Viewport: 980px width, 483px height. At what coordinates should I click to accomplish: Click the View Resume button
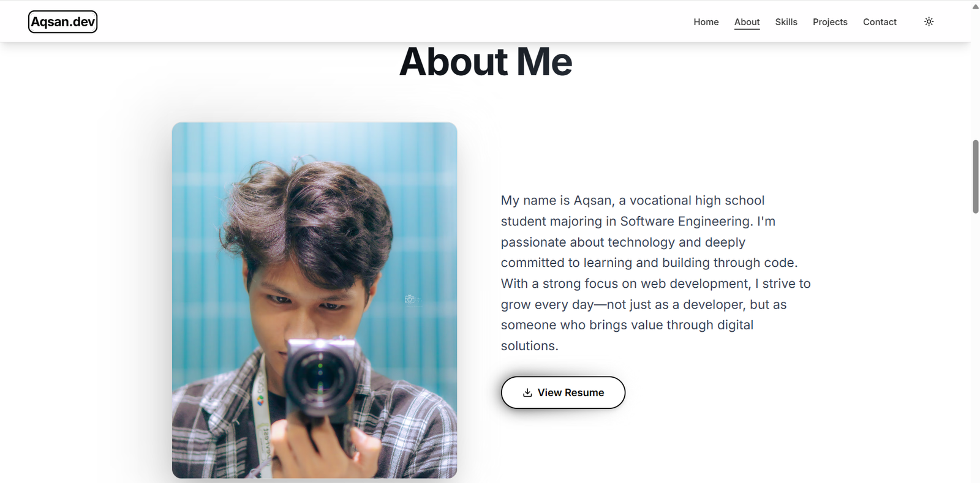point(563,392)
